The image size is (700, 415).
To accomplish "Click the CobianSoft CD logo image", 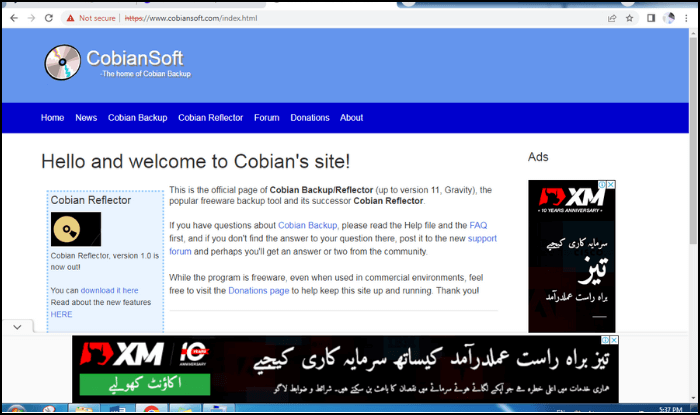I will [62, 62].
